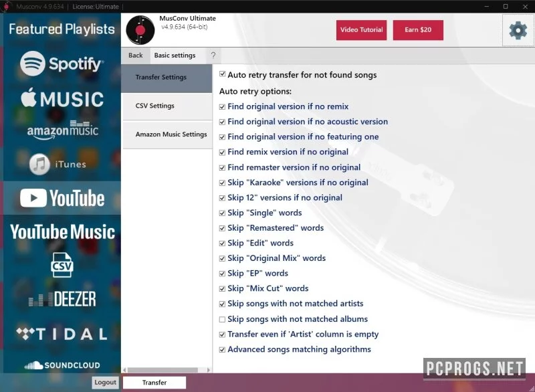Choose the Amazon Music logo
The height and width of the screenshot is (392, 535).
[x=63, y=130]
